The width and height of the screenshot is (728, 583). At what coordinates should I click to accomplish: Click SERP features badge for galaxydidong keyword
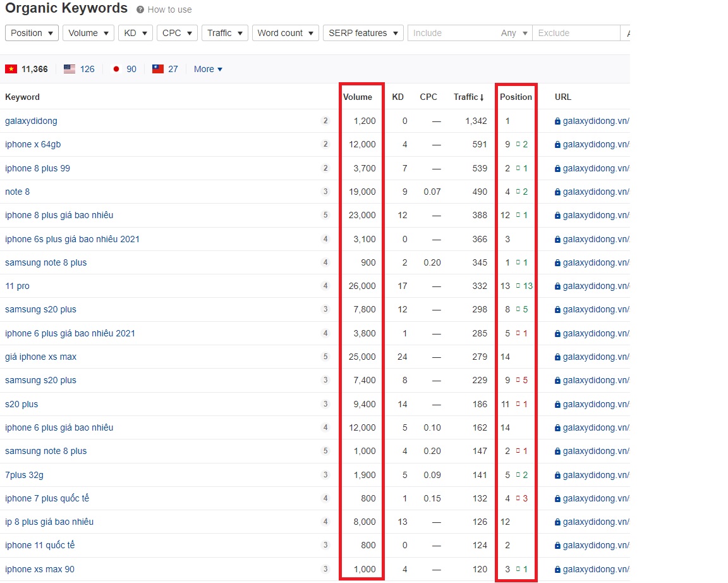point(325,121)
